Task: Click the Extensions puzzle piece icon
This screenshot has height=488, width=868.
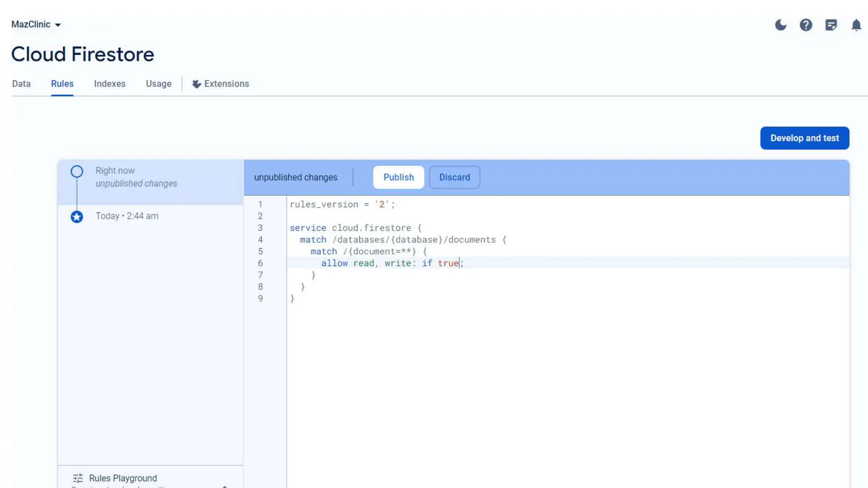Action: coord(196,84)
